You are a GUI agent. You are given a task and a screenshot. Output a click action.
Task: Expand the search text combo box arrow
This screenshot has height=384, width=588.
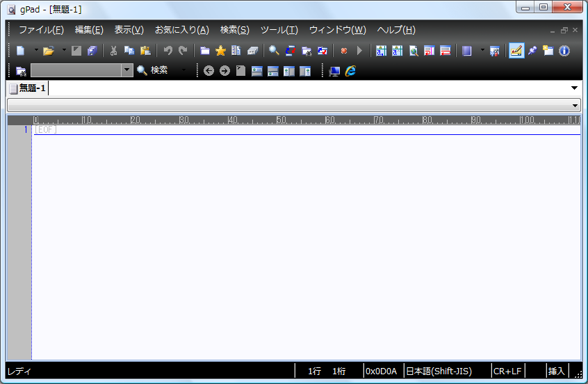pos(126,70)
